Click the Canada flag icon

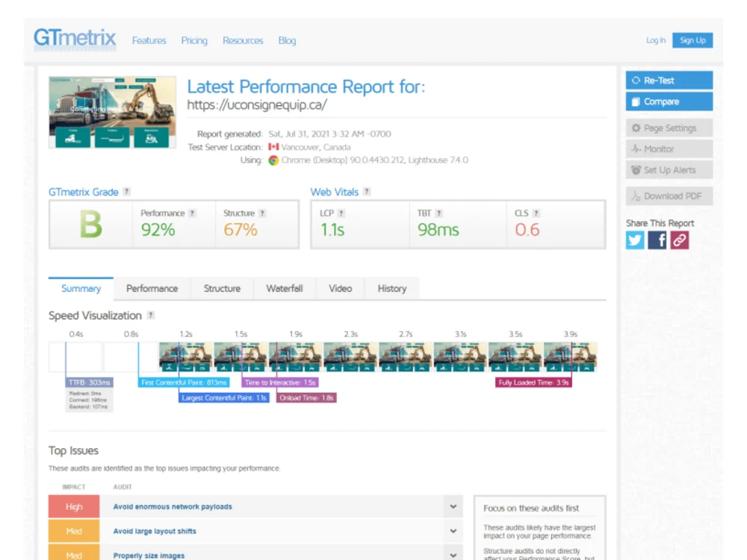click(x=273, y=147)
